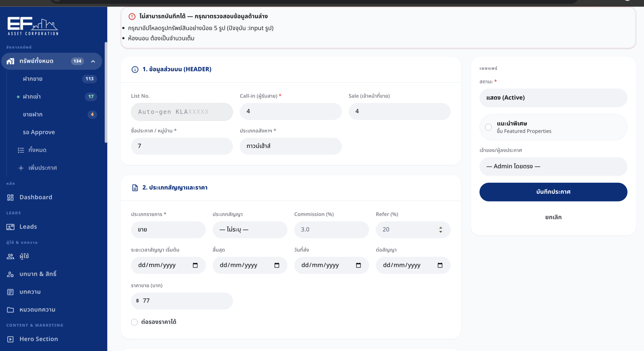This screenshot has height=351, width=644.
Task: Click the Hero Section play icon
Action: point(10,339)
